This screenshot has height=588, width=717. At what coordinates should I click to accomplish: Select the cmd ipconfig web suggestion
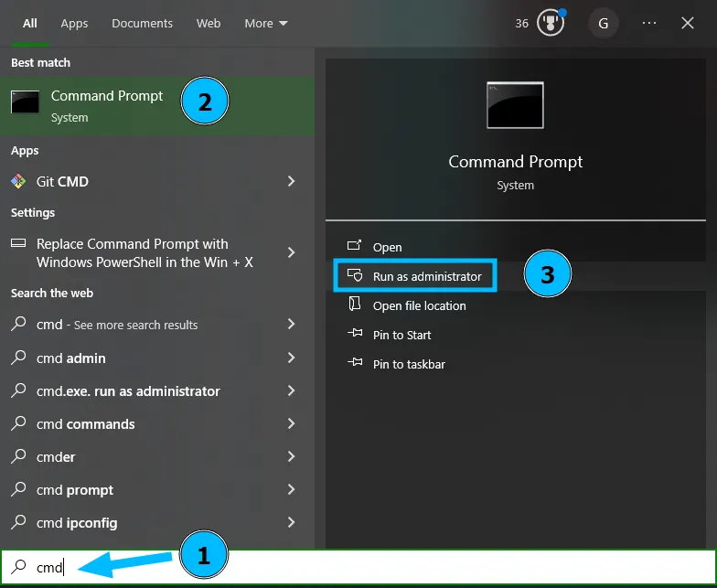coord(157,523)
